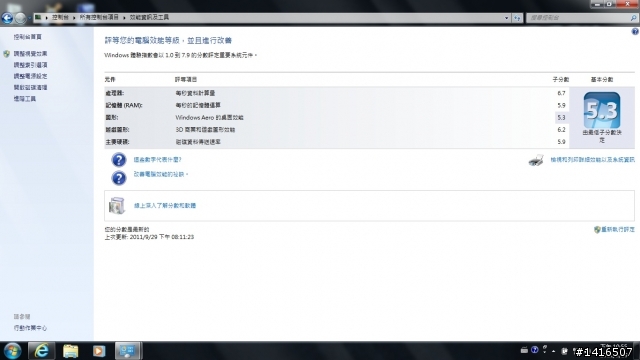The image size is (640, 360).
Task: Launch Internet Explorer from taskbar
Action: [x=41, y=351]
